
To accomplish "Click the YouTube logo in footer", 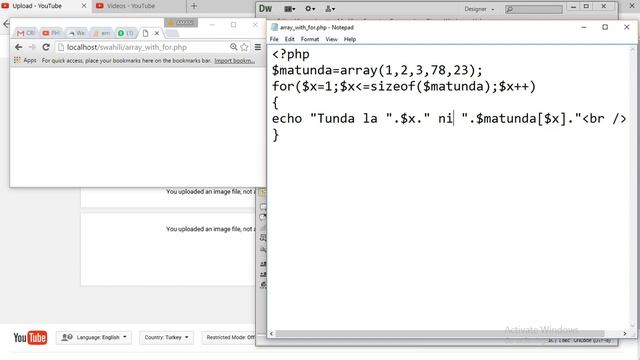I will click(x=30, y=338).
